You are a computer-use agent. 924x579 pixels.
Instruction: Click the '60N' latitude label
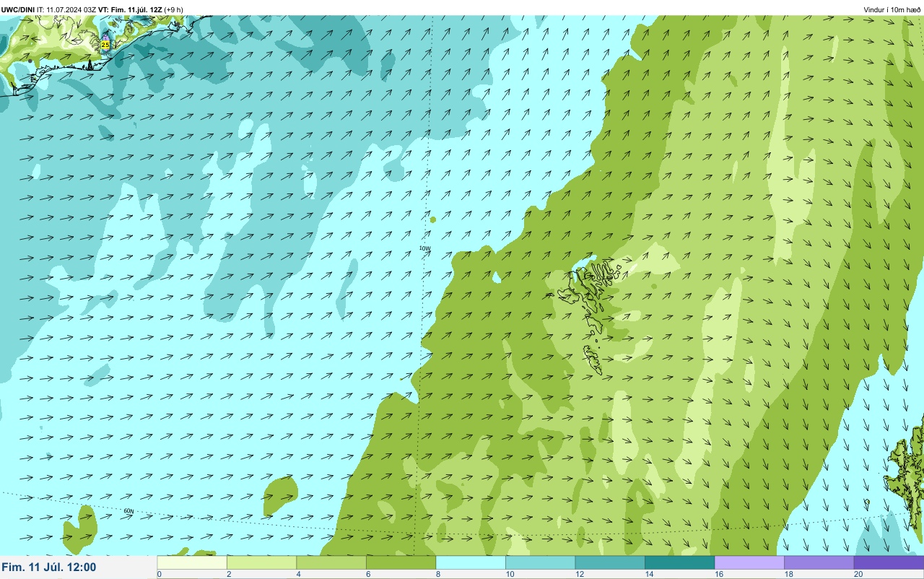pos(128,511)
